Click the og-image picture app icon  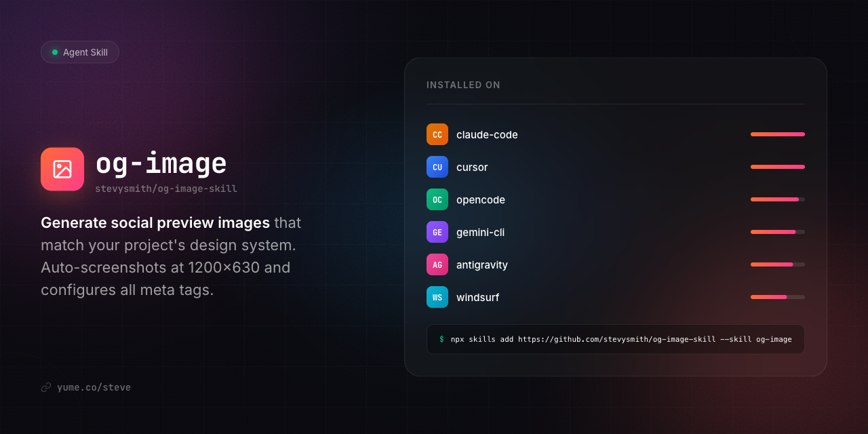62,170
